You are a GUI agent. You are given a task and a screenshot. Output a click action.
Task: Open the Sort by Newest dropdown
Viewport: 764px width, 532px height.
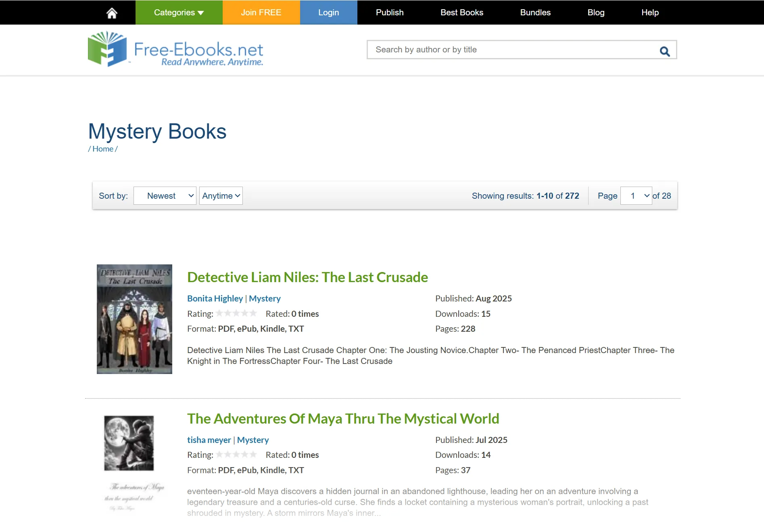pos(165,195)
